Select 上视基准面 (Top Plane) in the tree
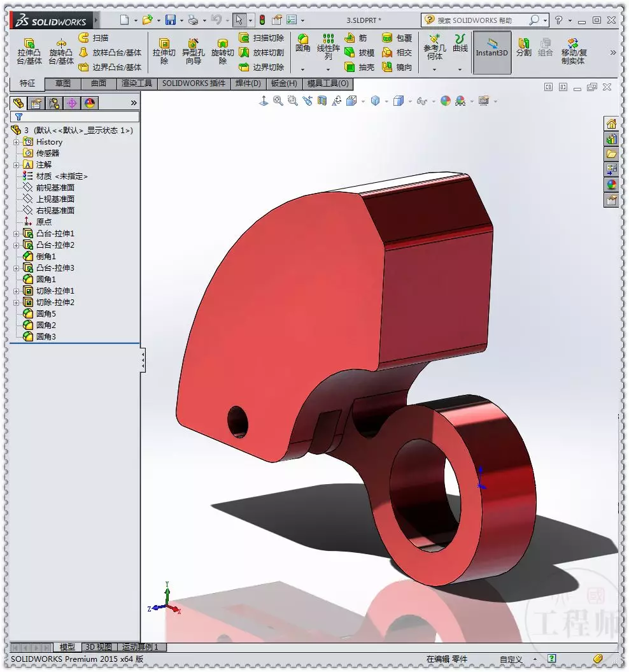Screen dimensions: 629x672 click(55, 199)
